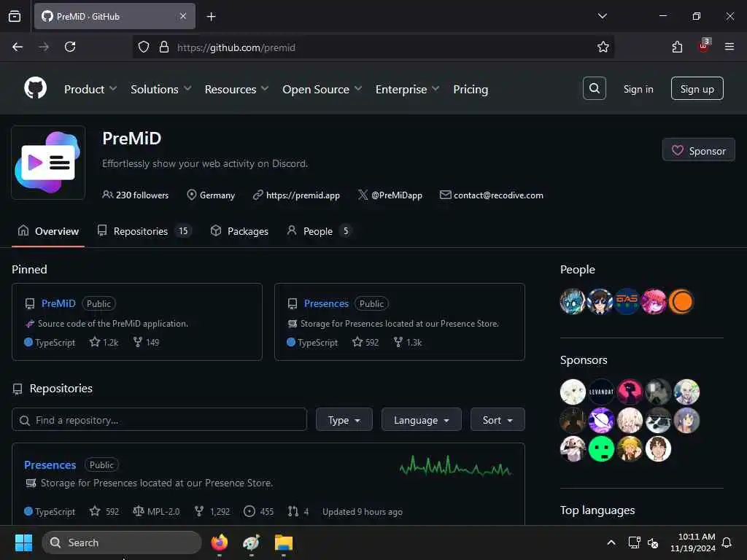Click the PreMiD organization avatar image
747x560 pixels.
pos(48,163)
